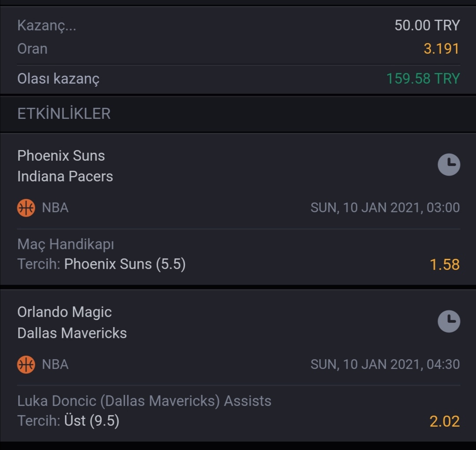Click the 50.00 TRY stake amount

tap(427, 25)
